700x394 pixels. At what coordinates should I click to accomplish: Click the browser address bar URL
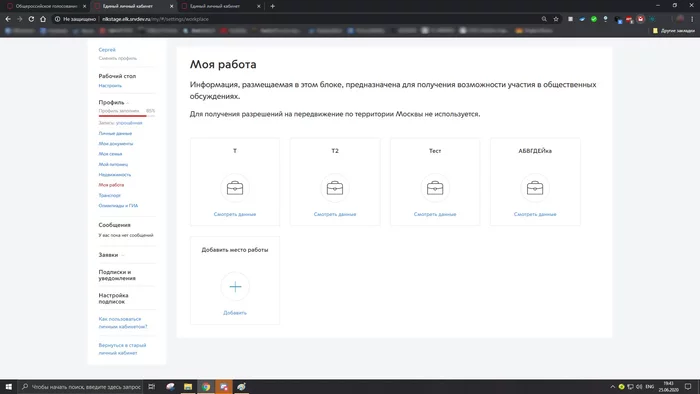(x=155, y=19)
